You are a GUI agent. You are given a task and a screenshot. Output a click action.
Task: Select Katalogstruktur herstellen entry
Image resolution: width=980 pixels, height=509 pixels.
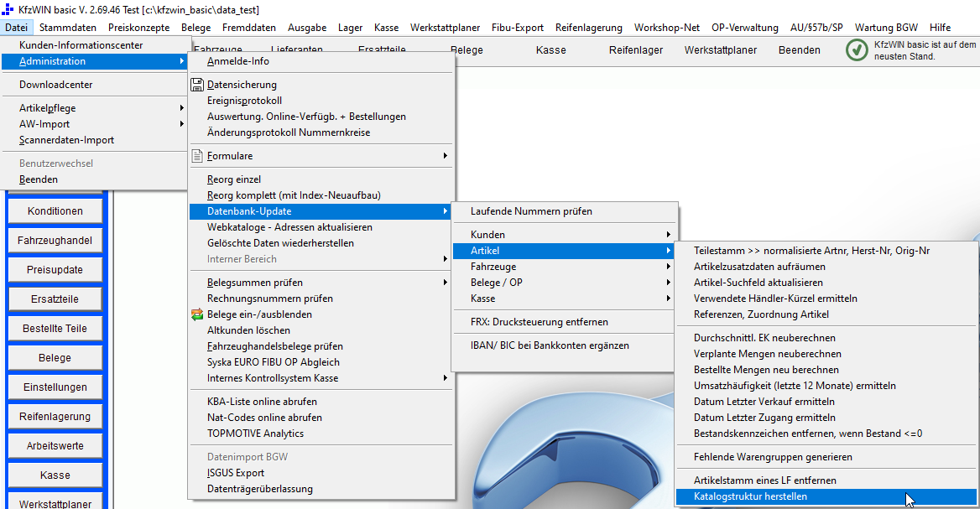click(x=826, y=496)
